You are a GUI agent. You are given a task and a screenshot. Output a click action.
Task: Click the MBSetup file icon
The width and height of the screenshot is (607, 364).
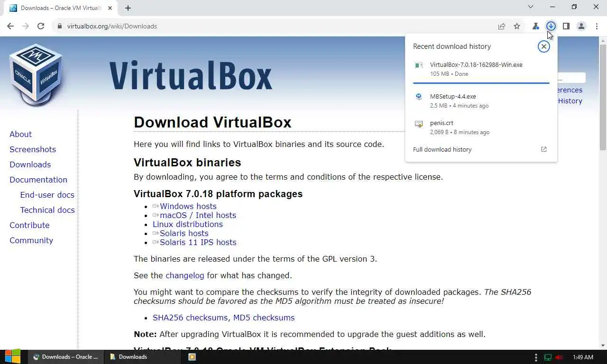tap(419, 97)
